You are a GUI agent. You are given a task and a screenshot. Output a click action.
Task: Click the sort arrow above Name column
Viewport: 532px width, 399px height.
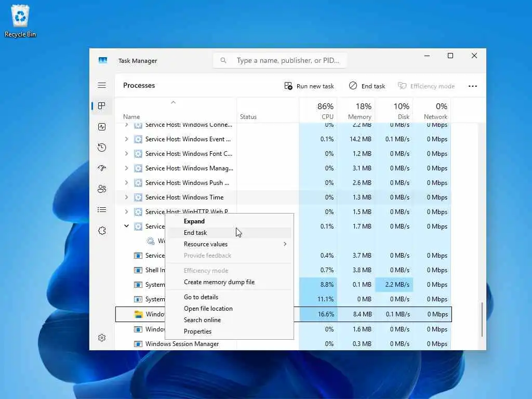174,102
